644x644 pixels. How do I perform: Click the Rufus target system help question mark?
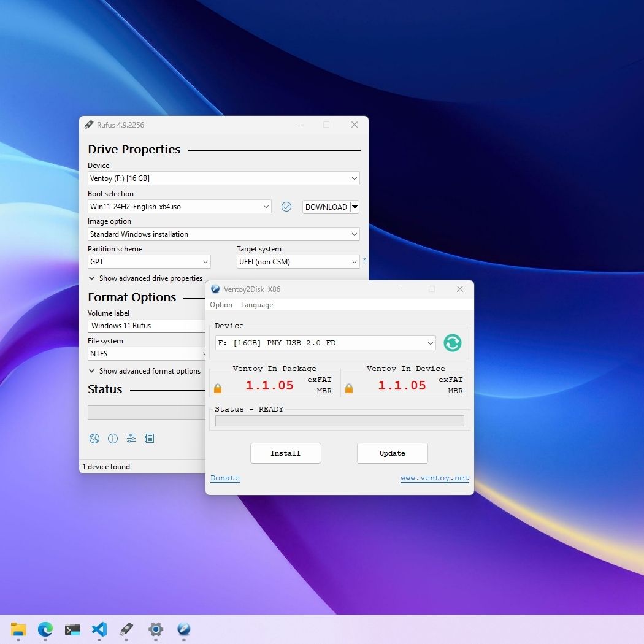tap(364, 261)
